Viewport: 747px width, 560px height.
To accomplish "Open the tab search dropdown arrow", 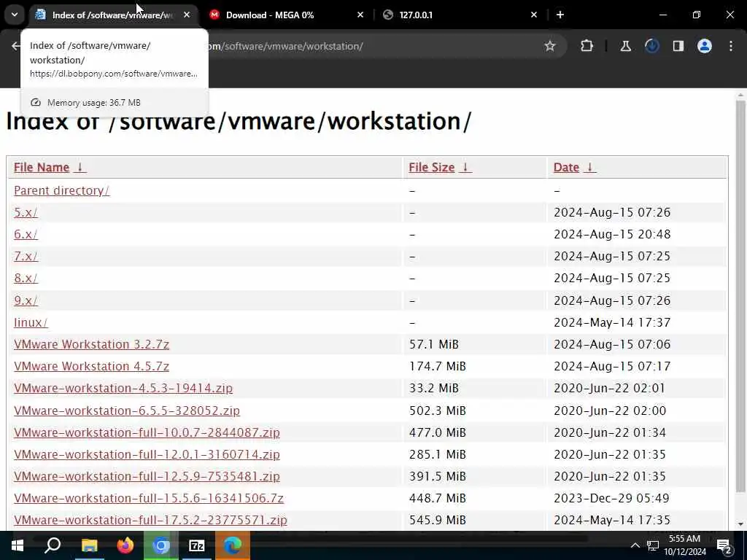I will (x=15, y=15).
